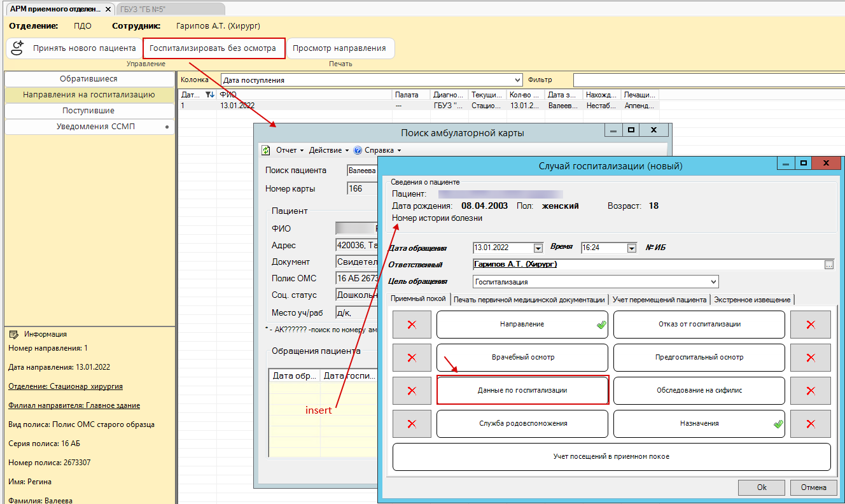Click the Палата column header
This screenshot has width=845, height=504.
point(412,95)
